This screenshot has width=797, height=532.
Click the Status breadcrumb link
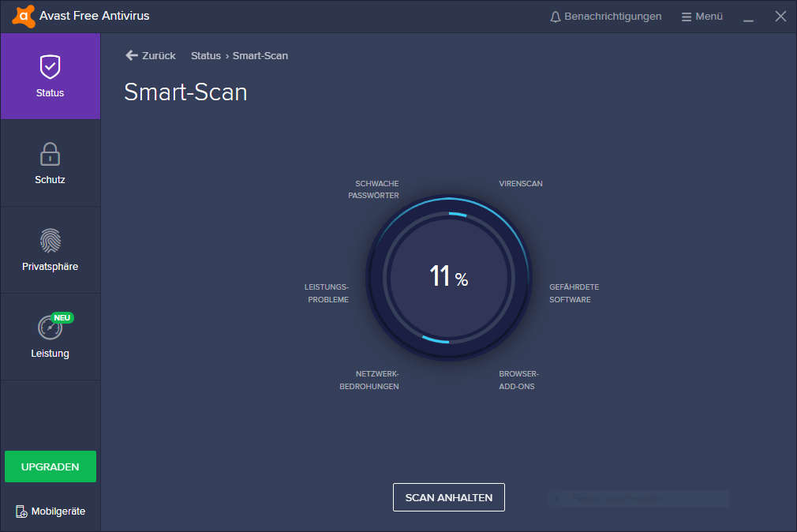(205, 56)
